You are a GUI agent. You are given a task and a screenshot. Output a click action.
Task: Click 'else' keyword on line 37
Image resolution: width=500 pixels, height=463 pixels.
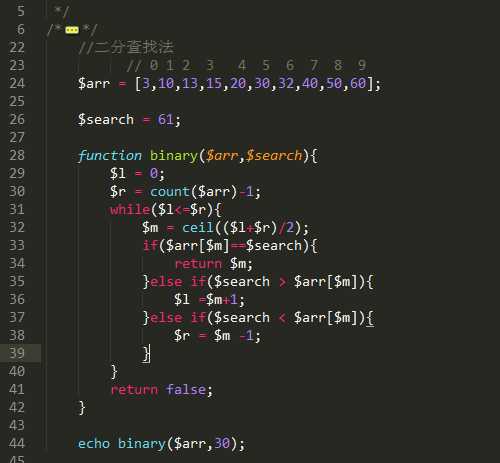click(166, 318)
